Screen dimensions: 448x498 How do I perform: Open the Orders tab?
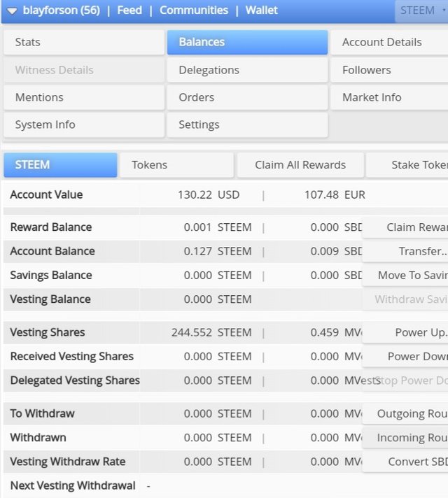pyautogui.click(x=247, y=97)
